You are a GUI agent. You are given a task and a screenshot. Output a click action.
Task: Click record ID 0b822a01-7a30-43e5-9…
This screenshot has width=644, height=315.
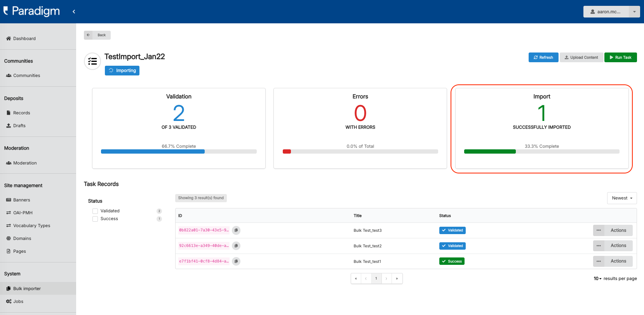pyautogui.click(x=204, y=230)
